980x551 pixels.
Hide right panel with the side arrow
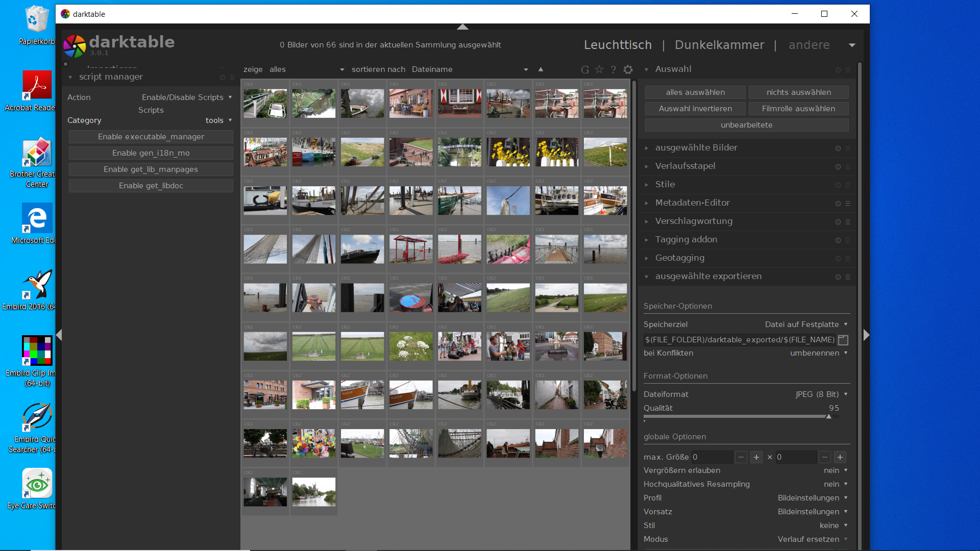click(866, 335)
